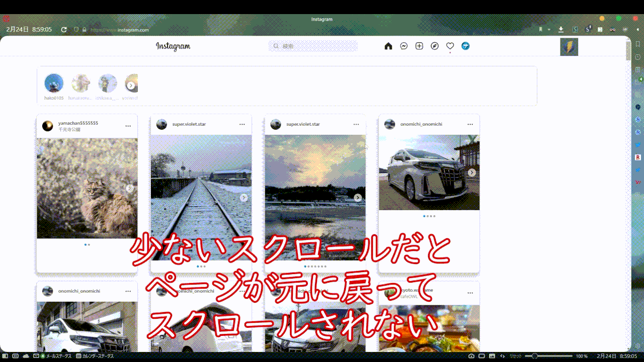This screenshot has height=362, width=644.
Task: Toggle panel visibility in status bar
Action: pos(6,356)
